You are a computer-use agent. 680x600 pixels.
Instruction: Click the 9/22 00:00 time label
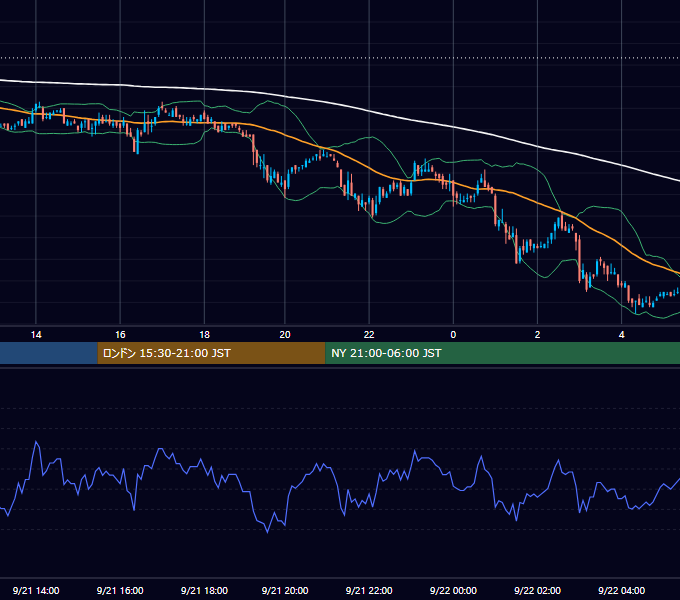pyautogui.click(x=453, y=590)
